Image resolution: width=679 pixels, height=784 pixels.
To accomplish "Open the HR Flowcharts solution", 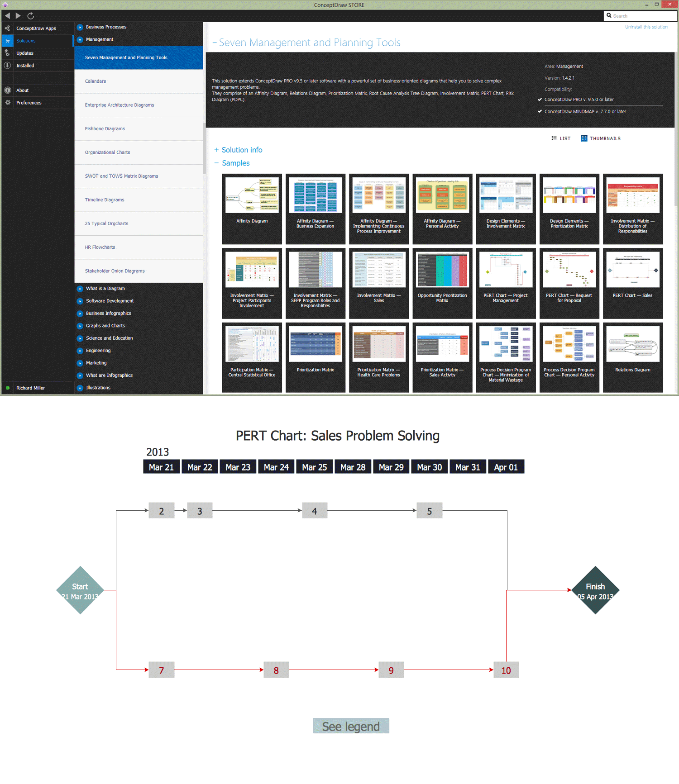I will click(x=139, y=247).
